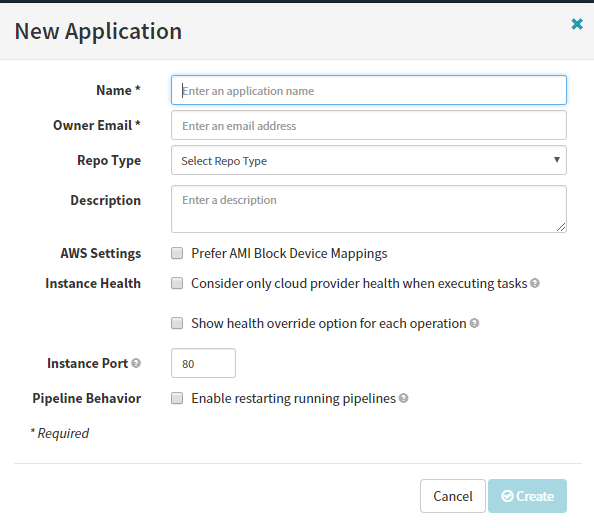
Task: Click the Description resize handle corner
Action: [x=561, y=227]
